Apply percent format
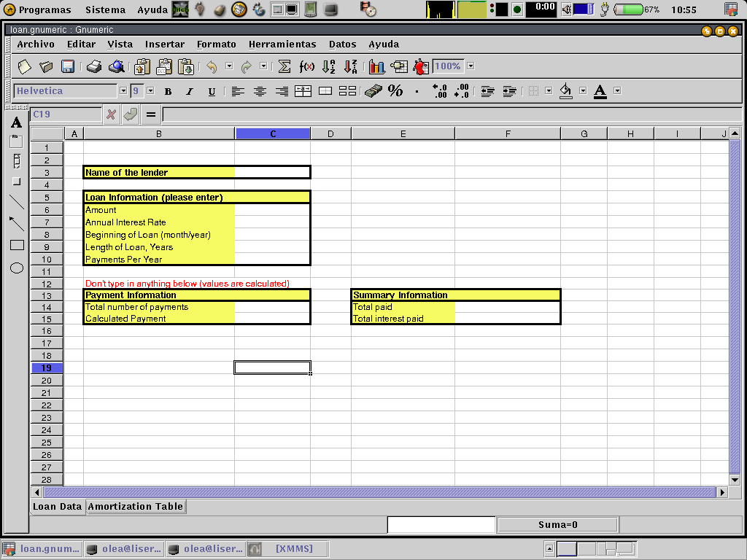 click(x=395, y=90)
